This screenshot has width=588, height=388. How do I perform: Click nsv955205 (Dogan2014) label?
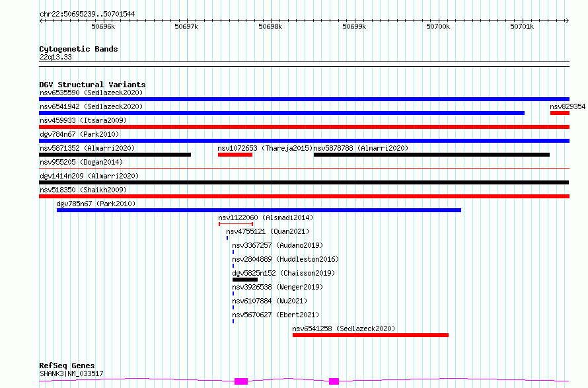click(81, 162)
